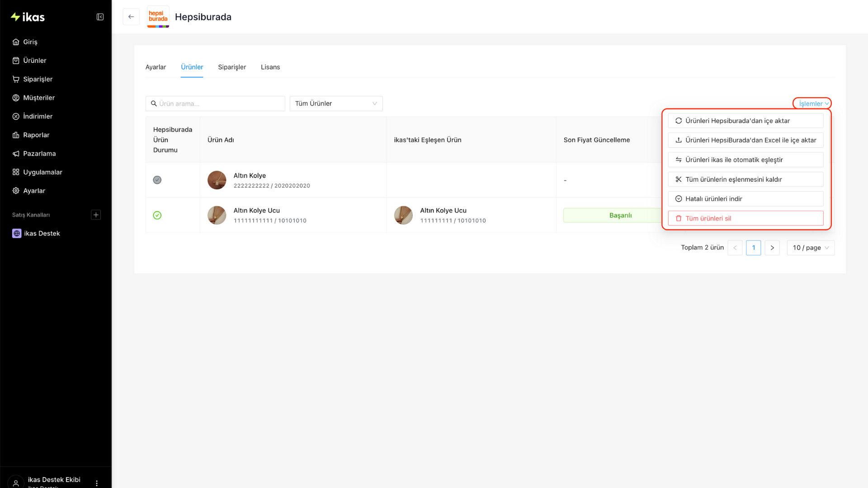Go back using the arrow button
868x488 pixels.
tap(131, 17)
